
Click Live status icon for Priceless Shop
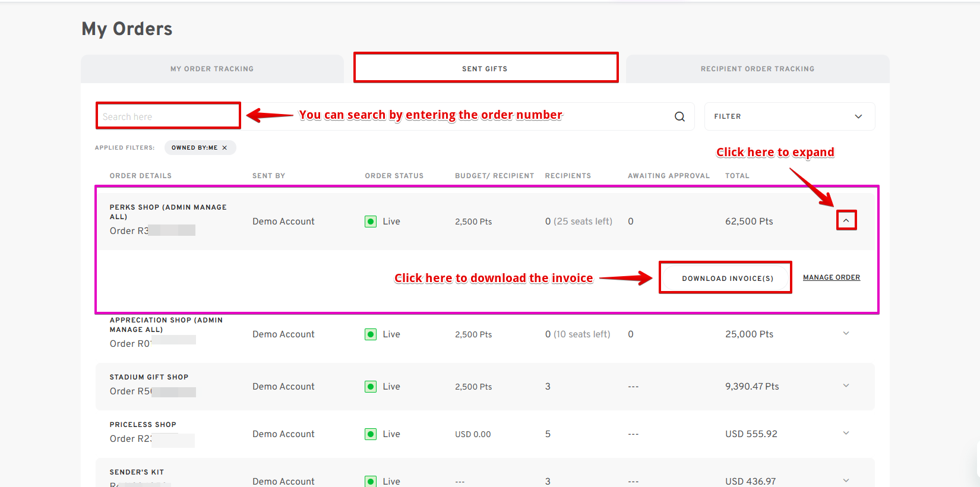click(371, 434)
